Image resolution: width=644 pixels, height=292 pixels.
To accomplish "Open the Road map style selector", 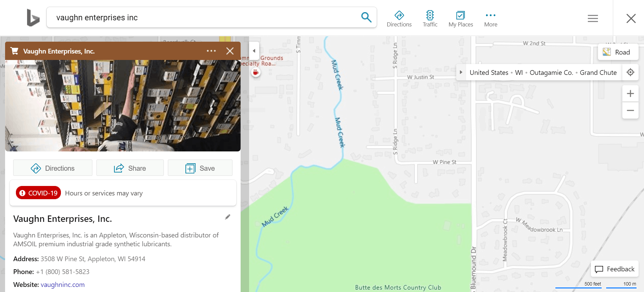I will coord(618,52).
